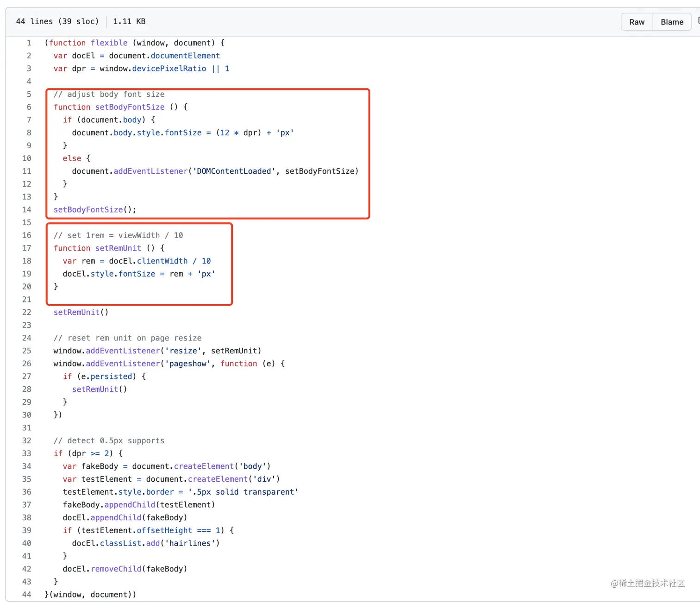Click the 'else' keyword
Viewport: 700px width, 603px height.
coord(72,158)
